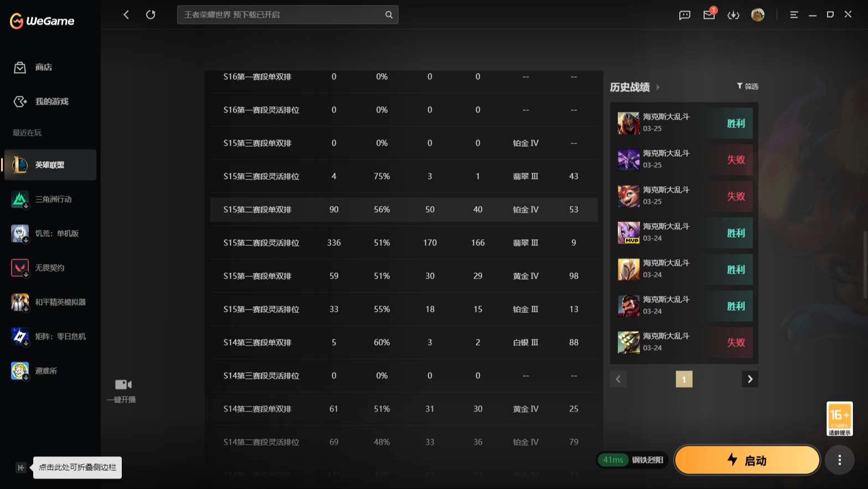Open the download manager icon
Image resolution: width=868 pixels, height=489 pixels.
tap(733, 15)
